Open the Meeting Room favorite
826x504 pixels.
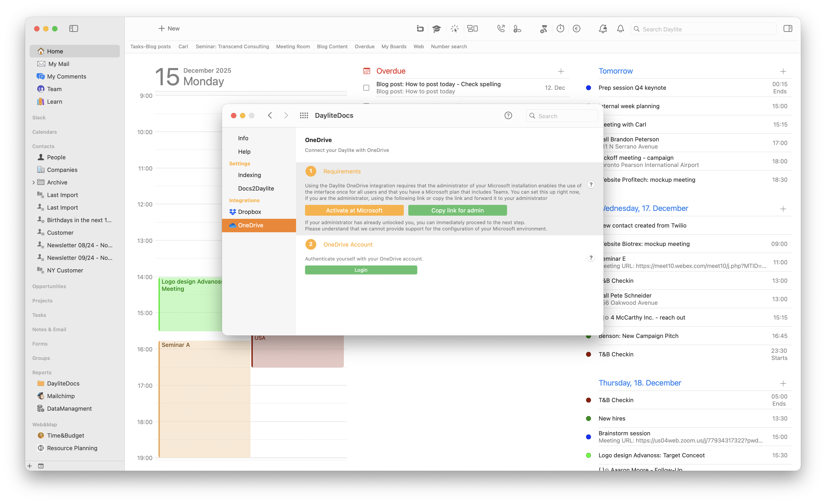[x=293, y=47]
